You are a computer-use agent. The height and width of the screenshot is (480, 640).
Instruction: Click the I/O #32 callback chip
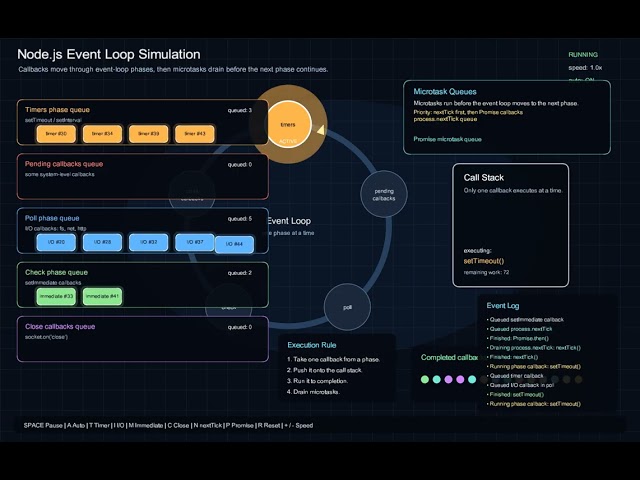click(x=149, y=242)
